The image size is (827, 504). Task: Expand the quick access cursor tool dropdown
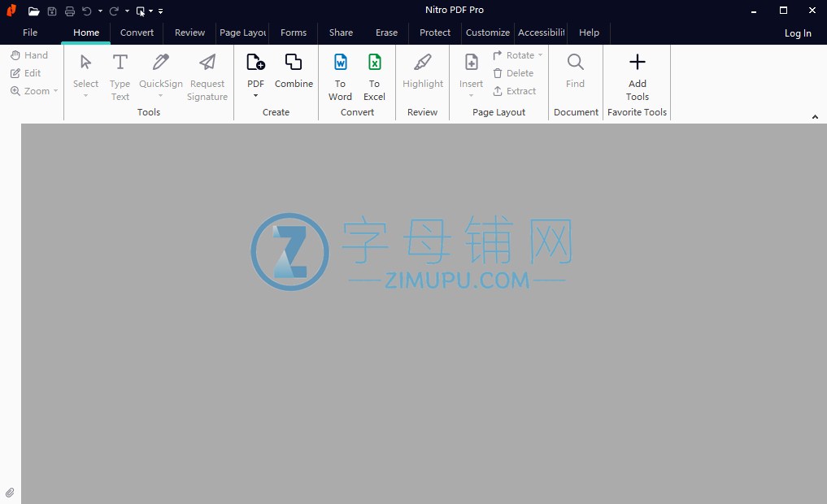coord(150,11)
